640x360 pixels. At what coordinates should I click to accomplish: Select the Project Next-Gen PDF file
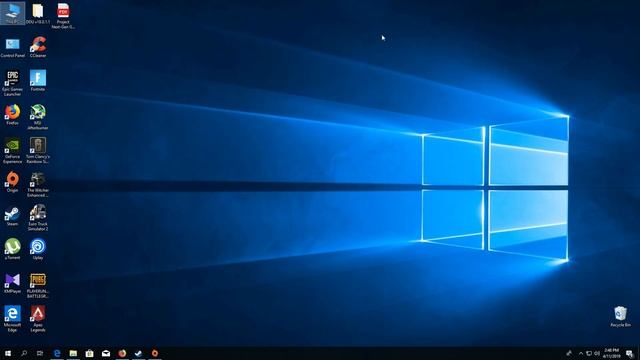(63, 16)
